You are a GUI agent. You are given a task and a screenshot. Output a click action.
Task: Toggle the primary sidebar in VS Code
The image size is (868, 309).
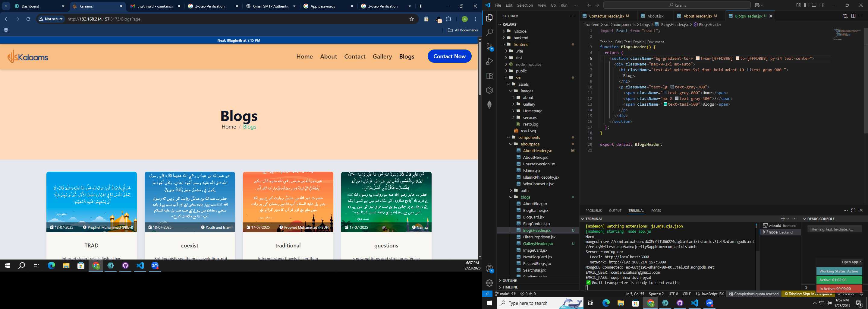coord(806,5)
